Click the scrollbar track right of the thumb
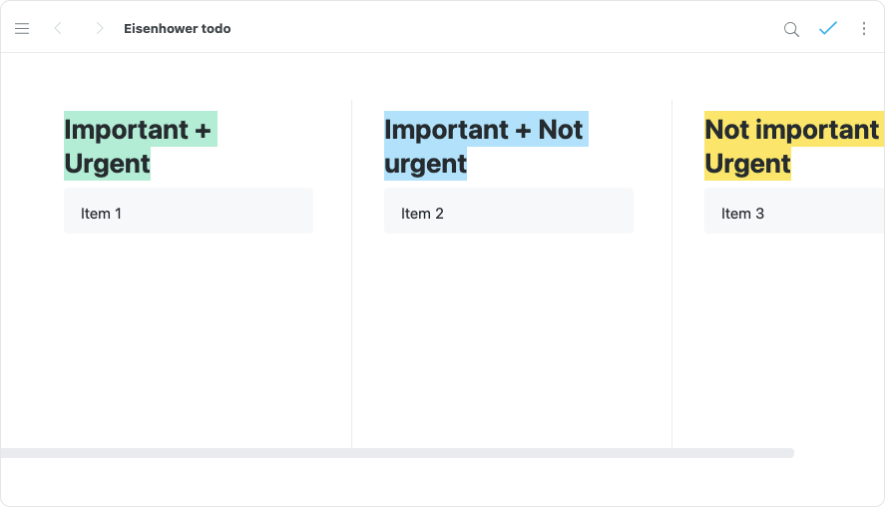The width and height of the screenshot is (885, 507). [838, 453]
